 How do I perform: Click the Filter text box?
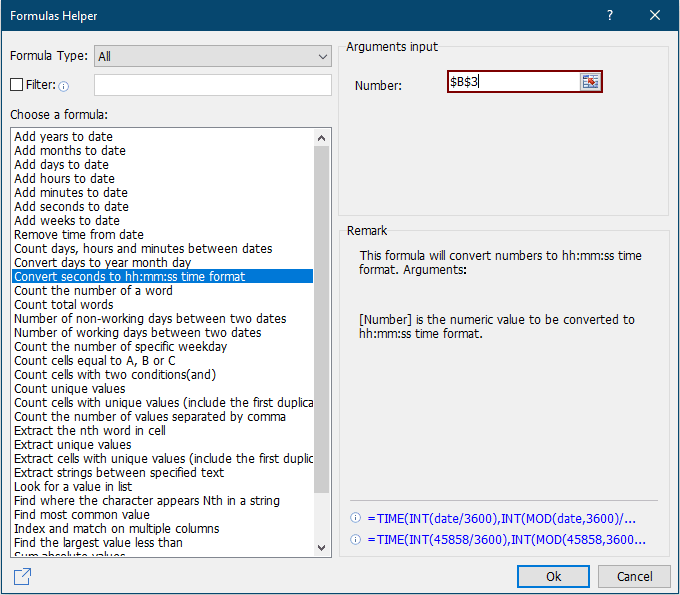(x=212, y=85)
